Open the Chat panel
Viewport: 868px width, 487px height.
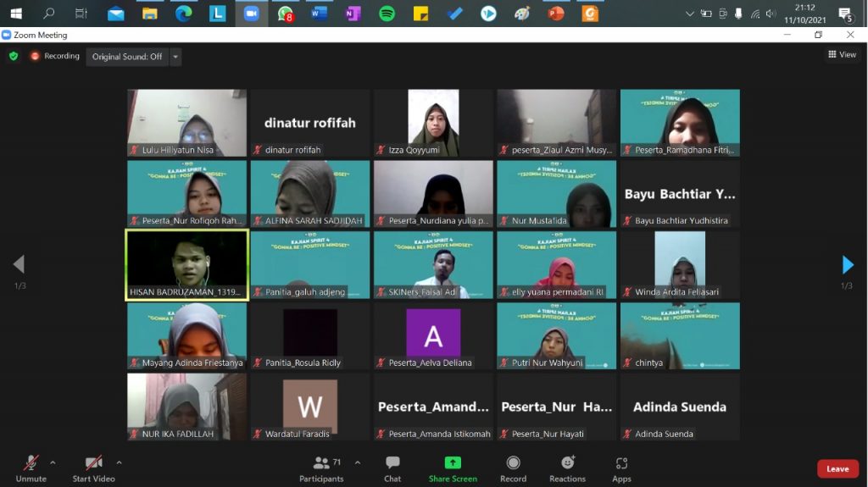(392, 468)
